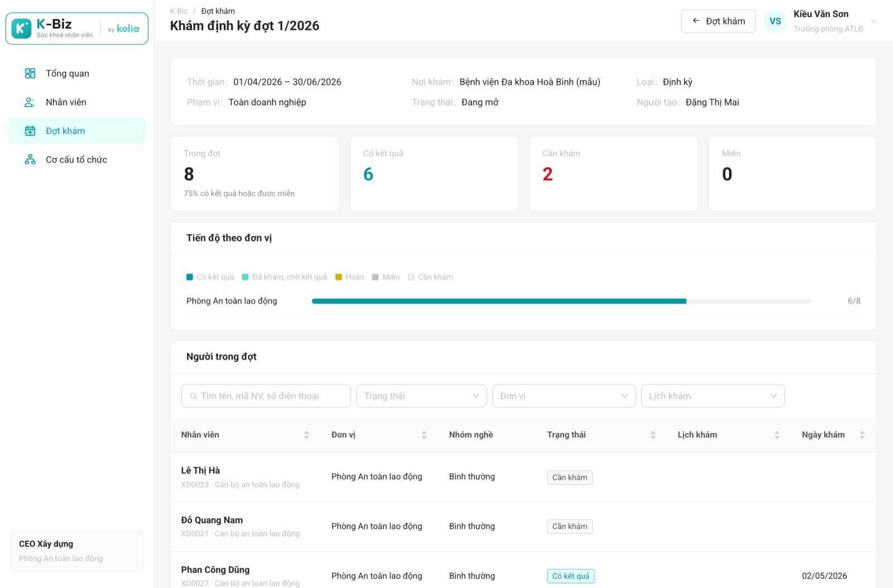Click the VS user avatar
The height and width of the screenshot is (588, 893).
coord(775,21)
